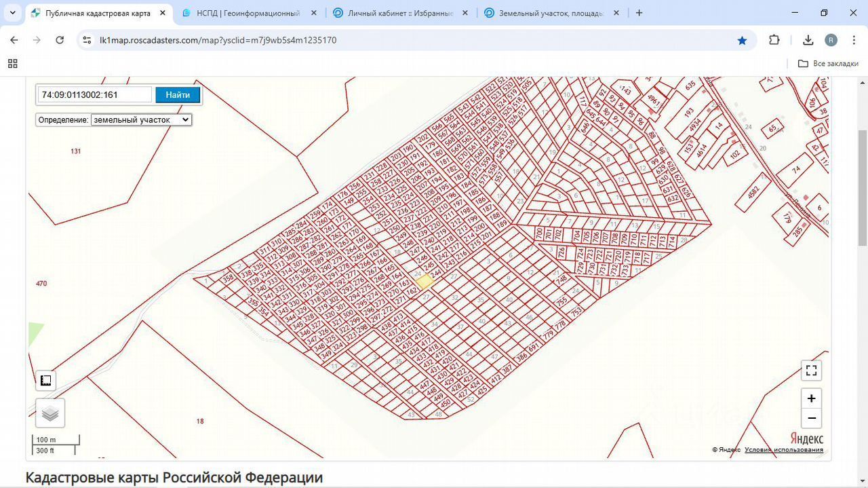
Task: Open the apps grid shortcut
Action: click(x=12, y=64)
